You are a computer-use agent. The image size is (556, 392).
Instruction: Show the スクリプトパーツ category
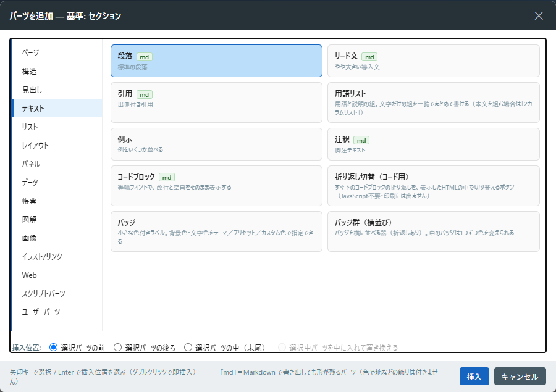(x=57, y=293)
